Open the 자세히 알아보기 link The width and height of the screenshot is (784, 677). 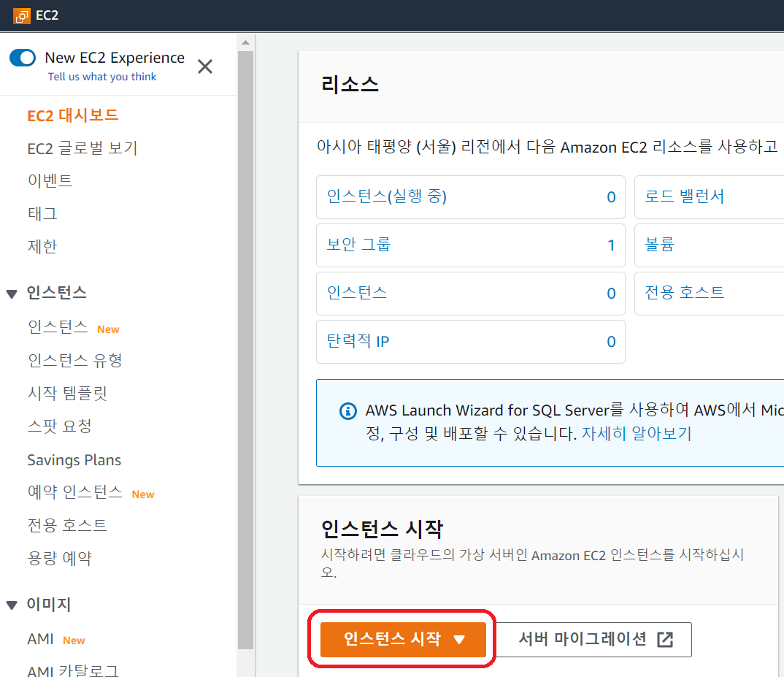[x=637, y=433]
